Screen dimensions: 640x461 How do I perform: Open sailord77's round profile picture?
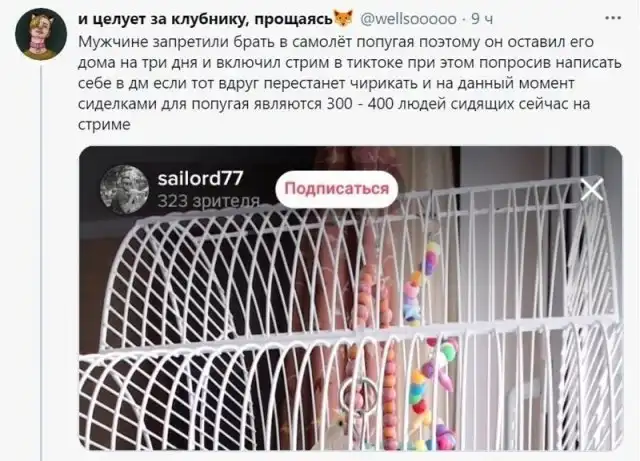[x=124, y=189]
